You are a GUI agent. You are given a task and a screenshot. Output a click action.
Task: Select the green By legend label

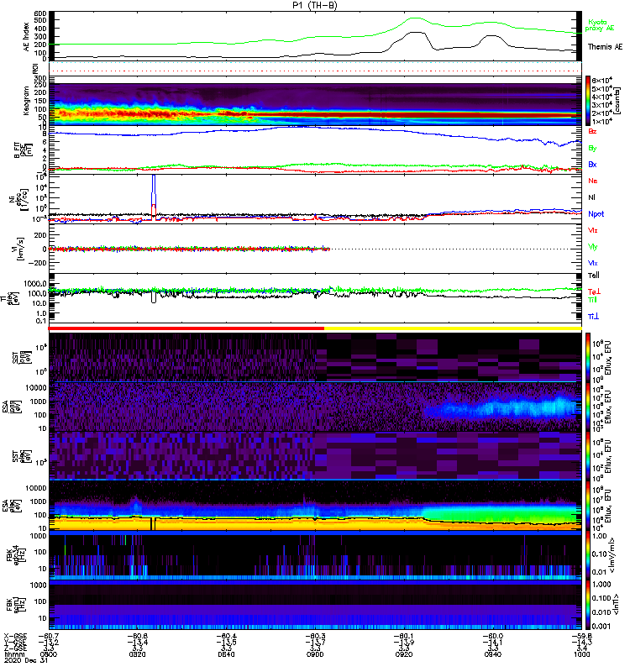pyautogui.click(x=592, y=149)
